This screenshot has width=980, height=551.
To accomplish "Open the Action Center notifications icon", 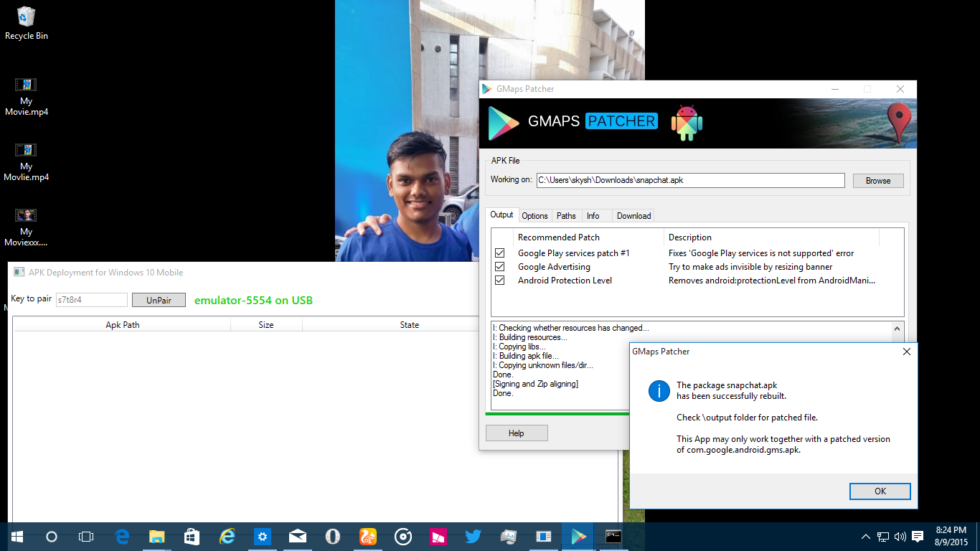I will (x=918, y=537).
